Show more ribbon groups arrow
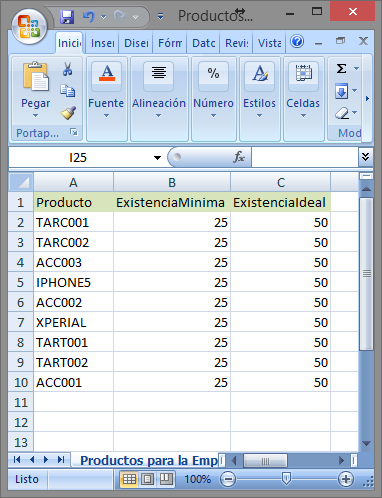Screen dimensions: 382x498 367,99
